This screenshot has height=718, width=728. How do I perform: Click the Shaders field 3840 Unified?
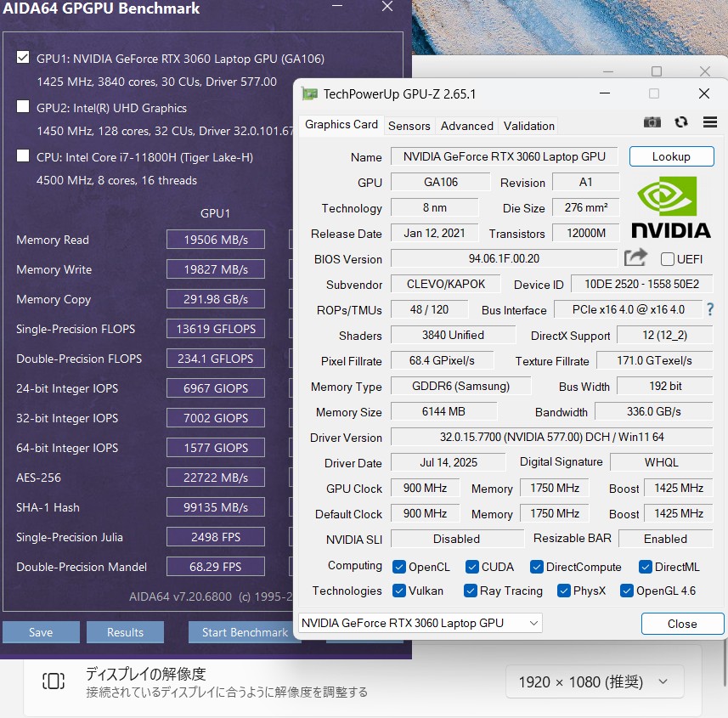pyautogui.click(x=453, y=335)
